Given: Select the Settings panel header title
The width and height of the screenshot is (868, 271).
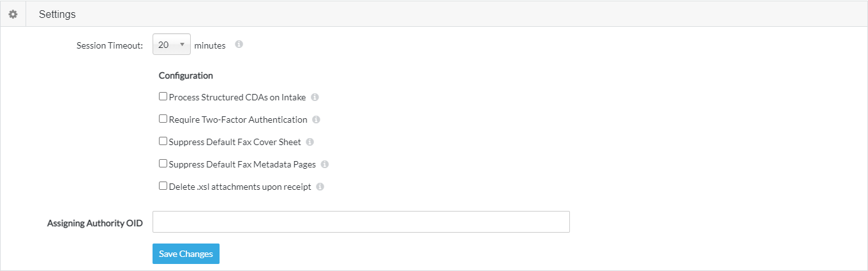Looking at the screenshot, I should [57, 14].
